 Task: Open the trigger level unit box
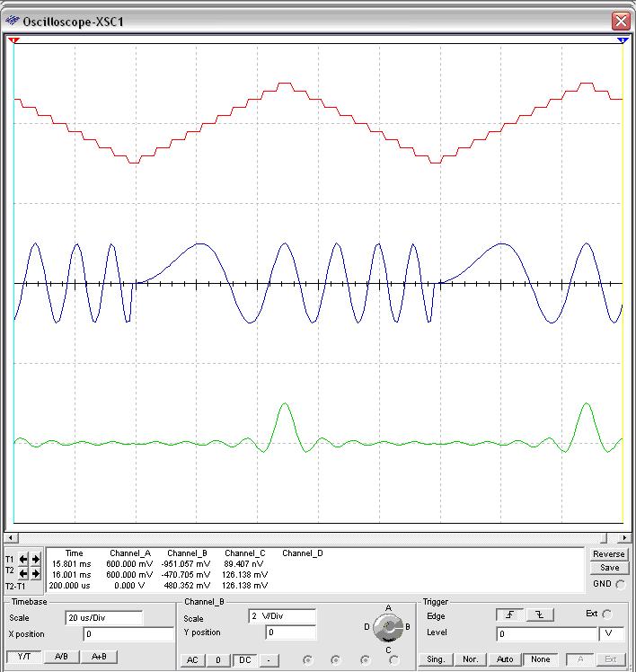point(610,633)
